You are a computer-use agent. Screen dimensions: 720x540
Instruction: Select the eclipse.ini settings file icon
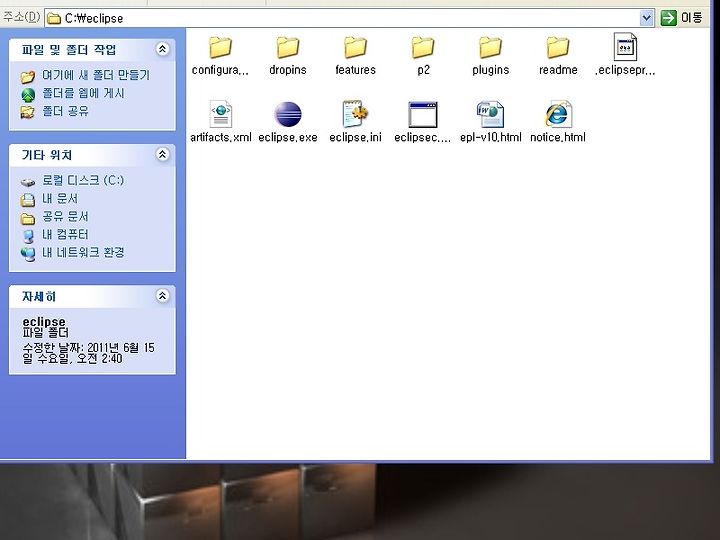355,114
